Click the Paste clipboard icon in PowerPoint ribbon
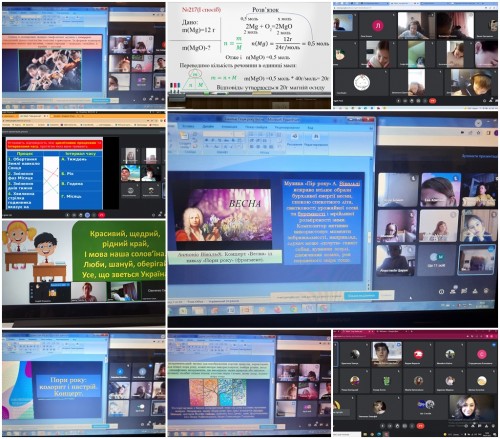The image size is (500, 439). [183, 136]
